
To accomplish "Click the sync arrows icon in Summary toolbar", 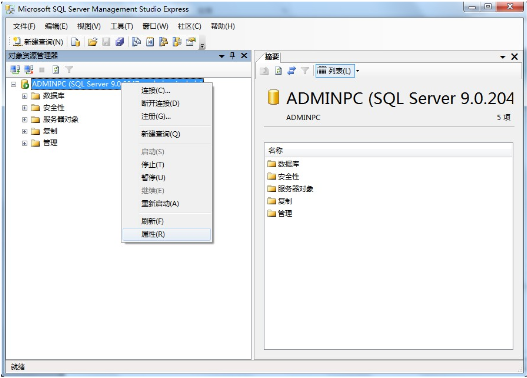I will click(292, 71).
